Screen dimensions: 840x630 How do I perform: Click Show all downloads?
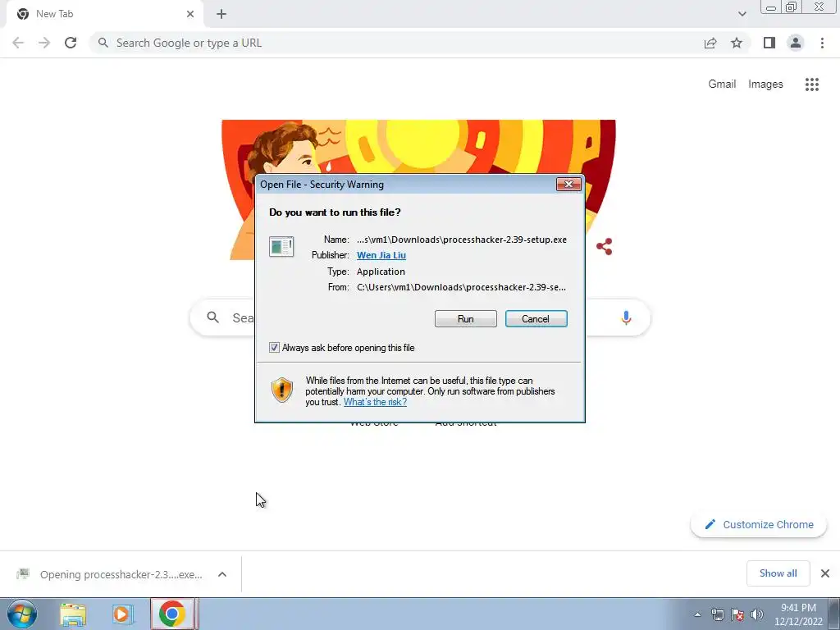pyautogui.click(x=778, y=573)
